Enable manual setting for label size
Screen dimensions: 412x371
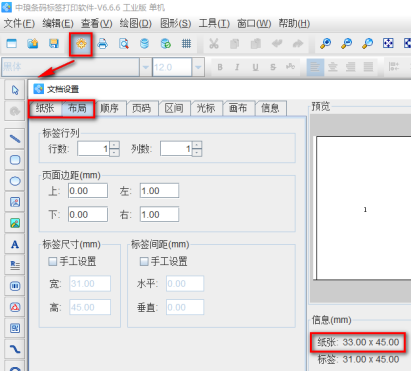(53, 261)
